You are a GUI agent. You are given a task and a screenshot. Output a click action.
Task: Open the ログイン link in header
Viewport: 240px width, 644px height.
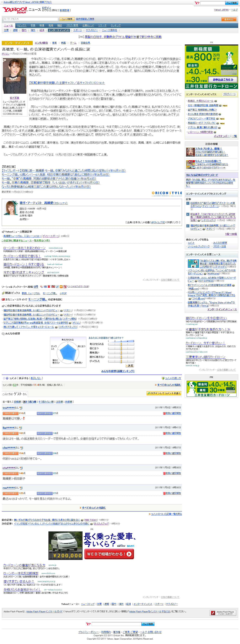[46, 8]
